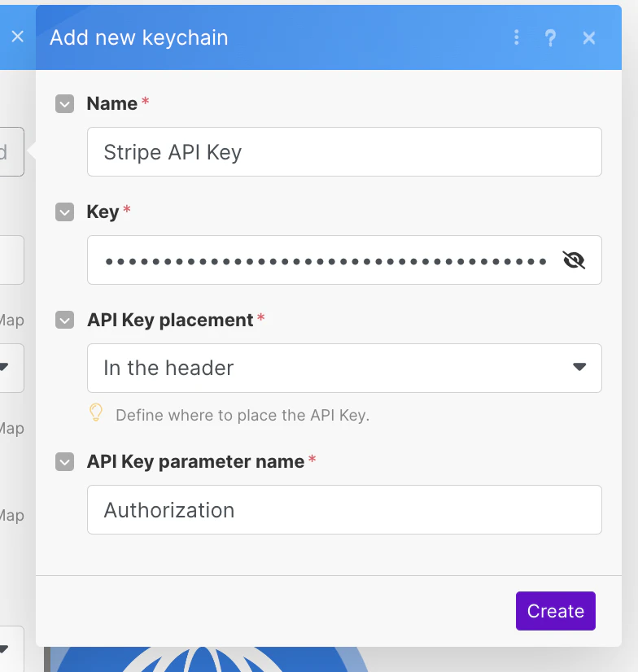638x672 pixels.
Task: Toggle the chevron checkbox beside API Key parameter name
Action: tap(65, 461)
